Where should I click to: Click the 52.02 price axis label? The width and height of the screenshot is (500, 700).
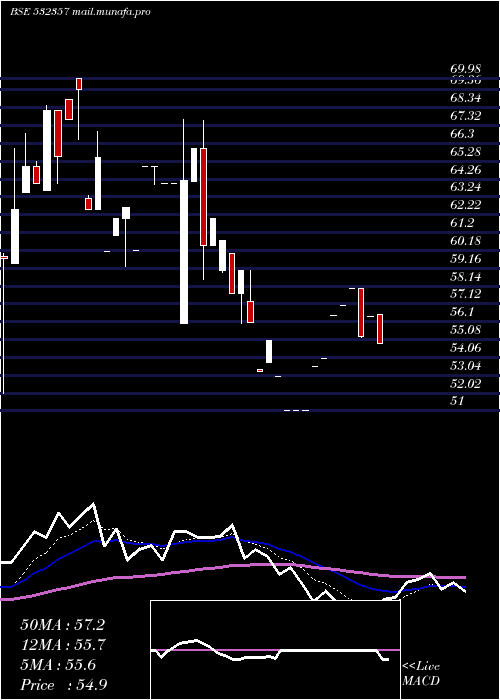(x=466, y=383)
